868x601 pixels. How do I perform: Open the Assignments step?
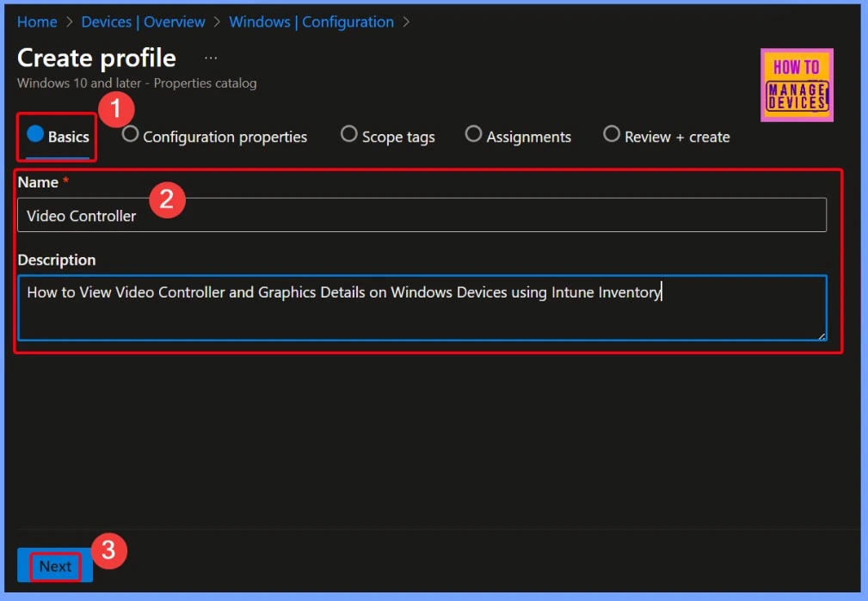(x=518, y=137)
